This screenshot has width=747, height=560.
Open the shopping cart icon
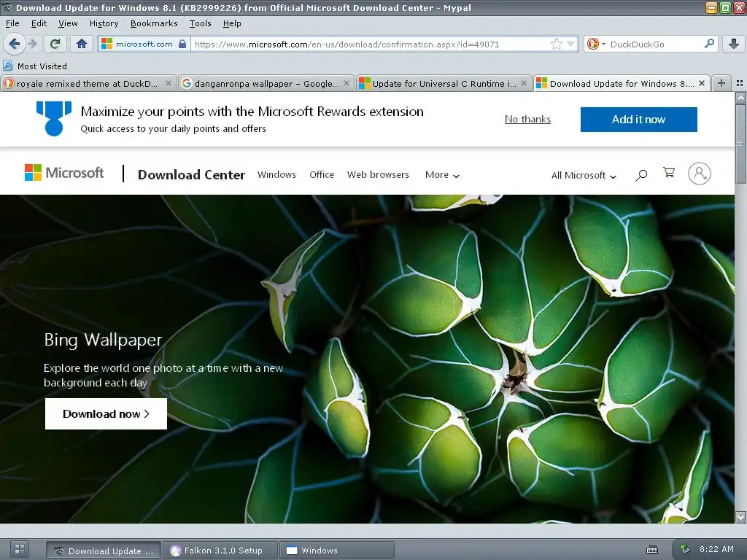coord(669,172)
